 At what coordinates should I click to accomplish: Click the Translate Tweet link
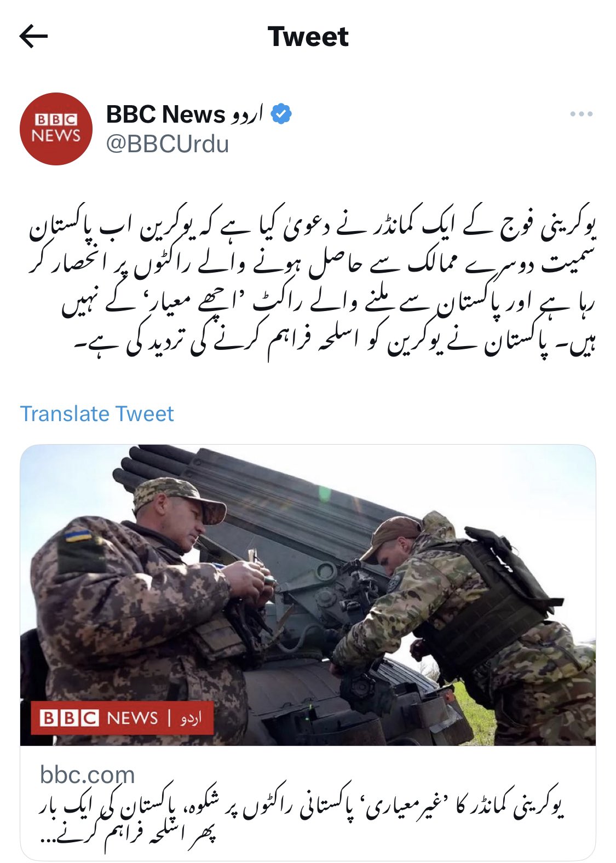click(97, 413)
